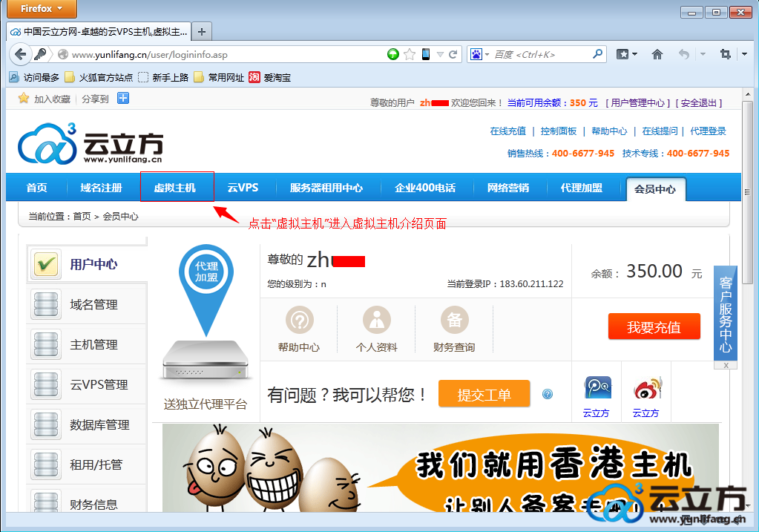759x532 pixels.
Task: Open the 火狐官方站点 bookmark folder
Action: pyautogui.click(x=99, y=77)
